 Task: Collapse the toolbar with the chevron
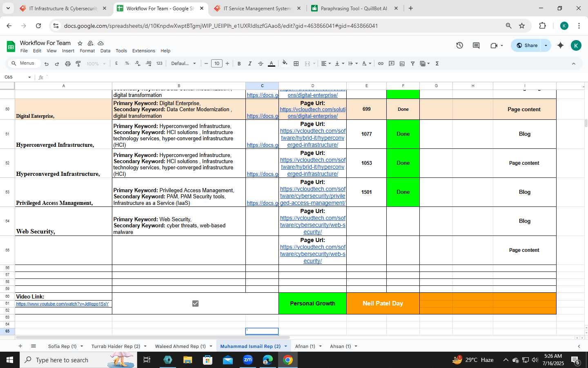click(573, 63)
